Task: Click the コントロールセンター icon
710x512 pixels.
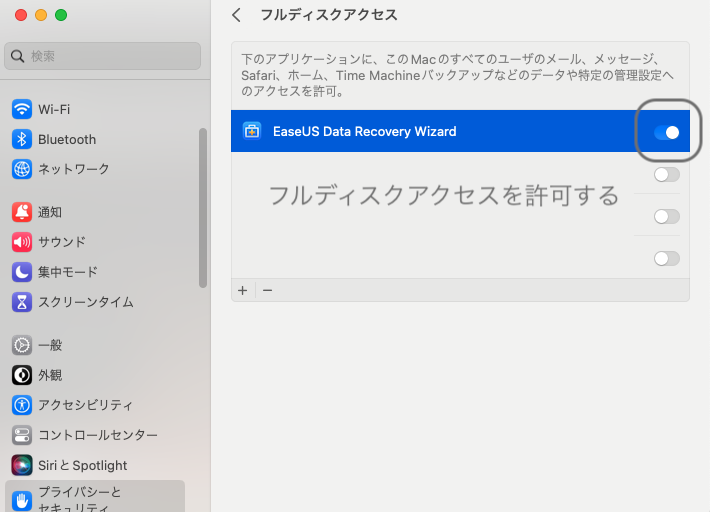Action: (x=22, y=435)
